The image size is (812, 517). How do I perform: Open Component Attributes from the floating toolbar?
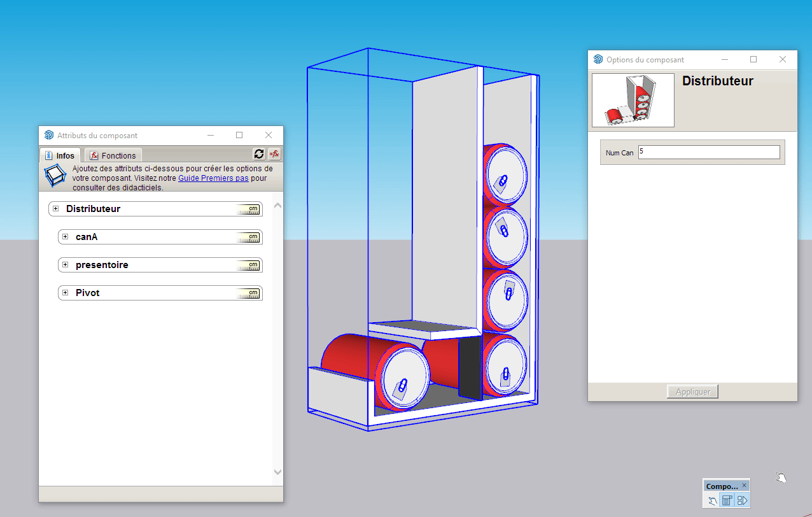[x=742, y=501]
